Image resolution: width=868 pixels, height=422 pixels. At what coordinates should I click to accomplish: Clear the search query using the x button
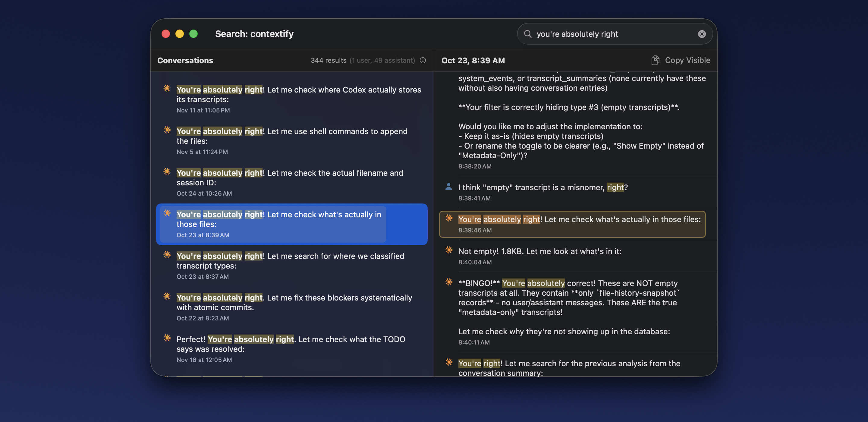(x=702, y=34)
